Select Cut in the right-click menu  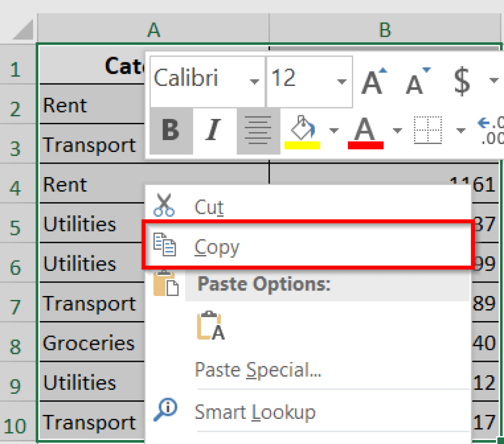(208, 207)
